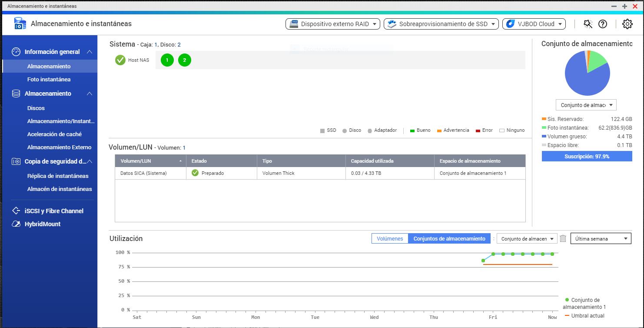Click the help question mark icon
This screenshot has width=644, height=328.
[x=602, y=24]
